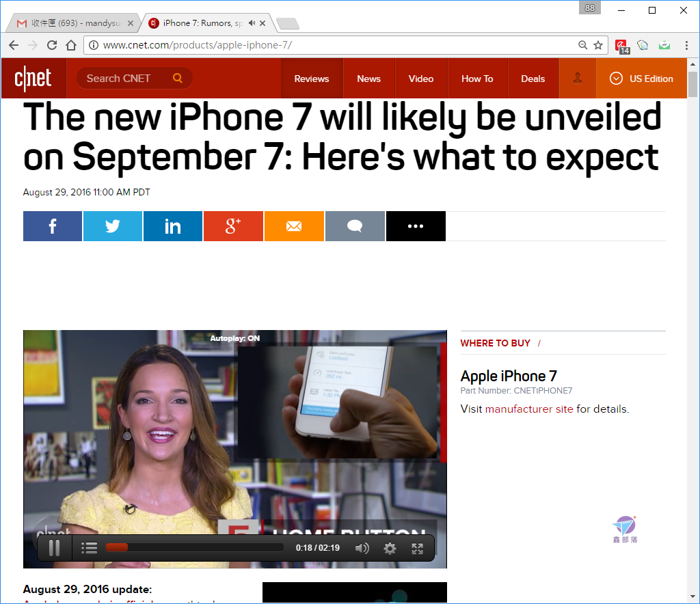Click the green extension icon in toolbar
Viewport: 700px width, 604px height.
tap(664, 45)
